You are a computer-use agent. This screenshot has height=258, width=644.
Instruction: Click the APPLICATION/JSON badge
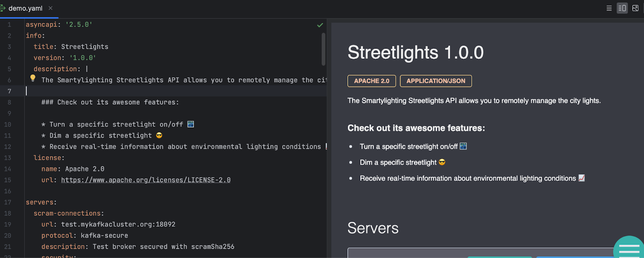pos(436,81)
